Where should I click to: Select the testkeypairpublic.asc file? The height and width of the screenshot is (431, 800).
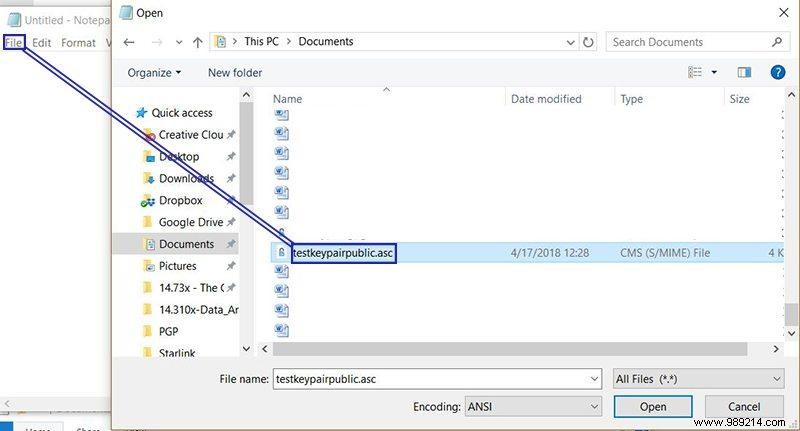click(342, 253)
